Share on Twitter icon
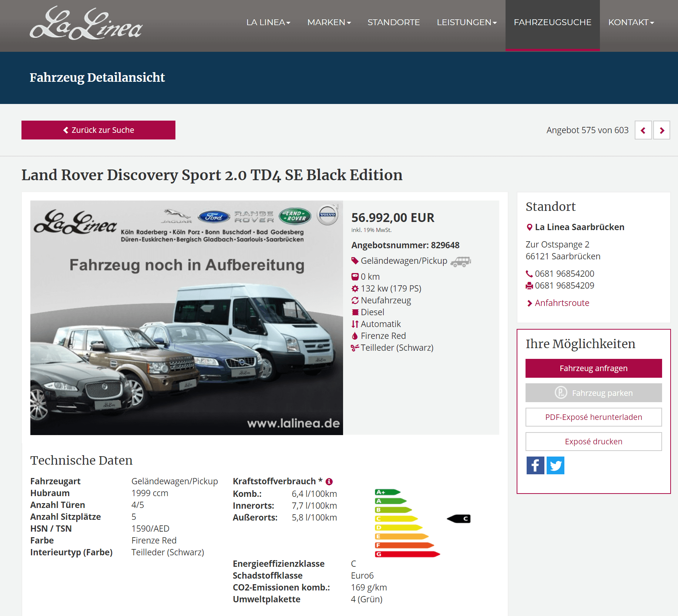The height and width of the screenshot is (616, 678). pos(556,465)
